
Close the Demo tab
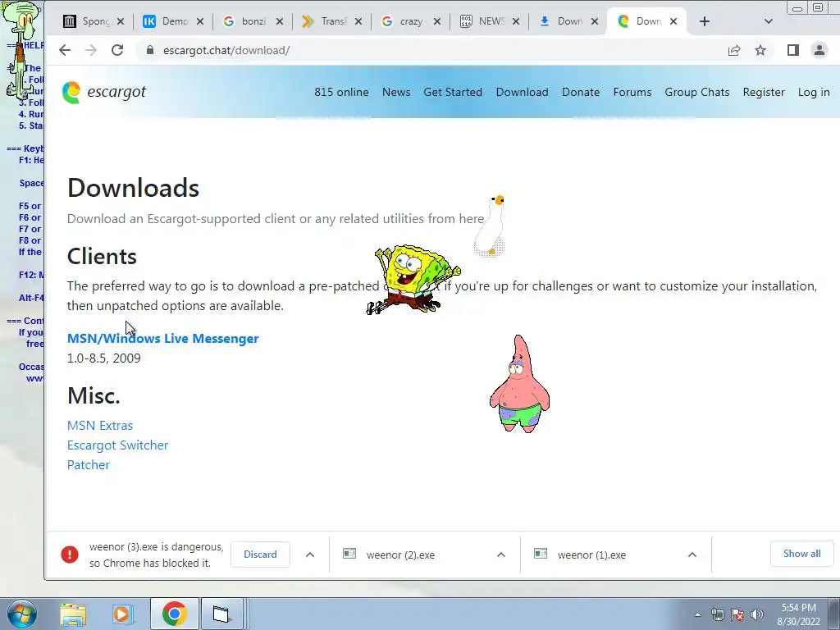pyautogui.click(x=200, y=21)
